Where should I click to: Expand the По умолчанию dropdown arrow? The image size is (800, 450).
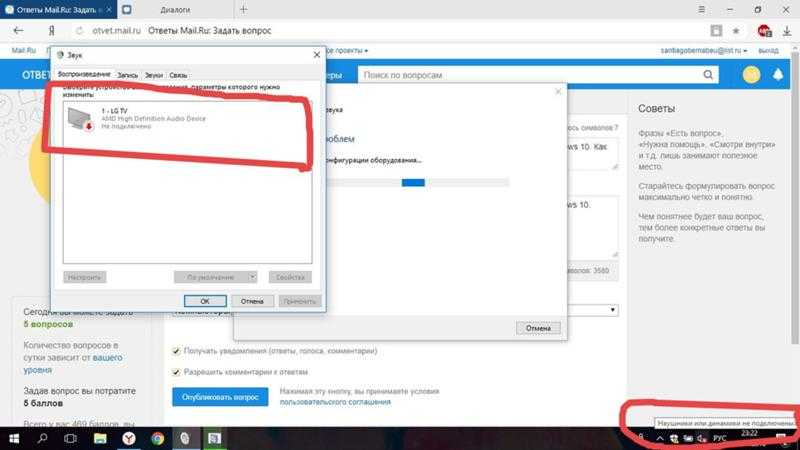point(252,277)
